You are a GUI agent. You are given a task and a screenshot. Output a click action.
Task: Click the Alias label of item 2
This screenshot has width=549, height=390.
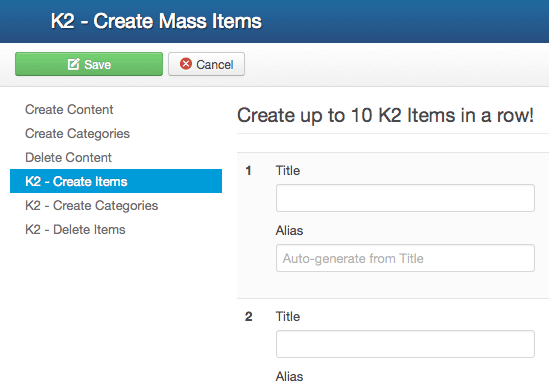coord(289,377)
